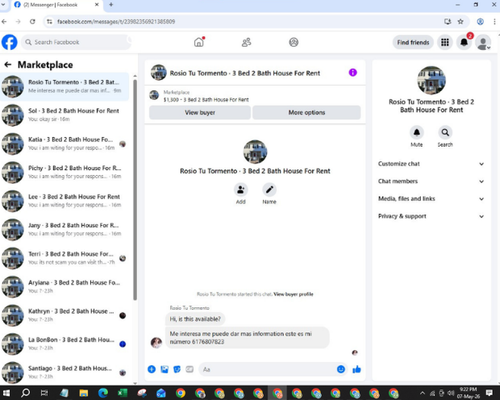Open the notifications bell icon
Viewport: 500px width, 400px height.
point(464,42)
